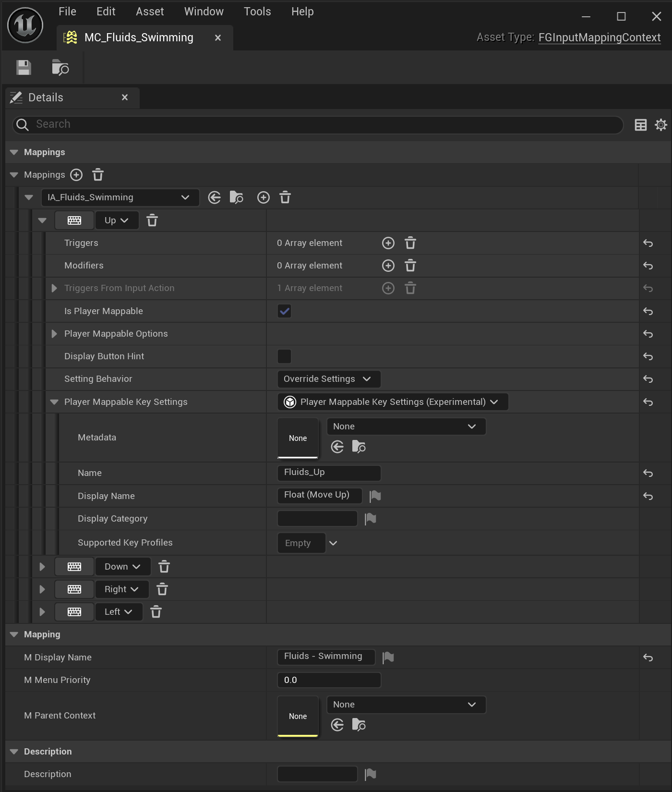Viewport: 672px width, 792px height.
Task: Reset Is Player Mappable to default
Action: coord(648,311)
